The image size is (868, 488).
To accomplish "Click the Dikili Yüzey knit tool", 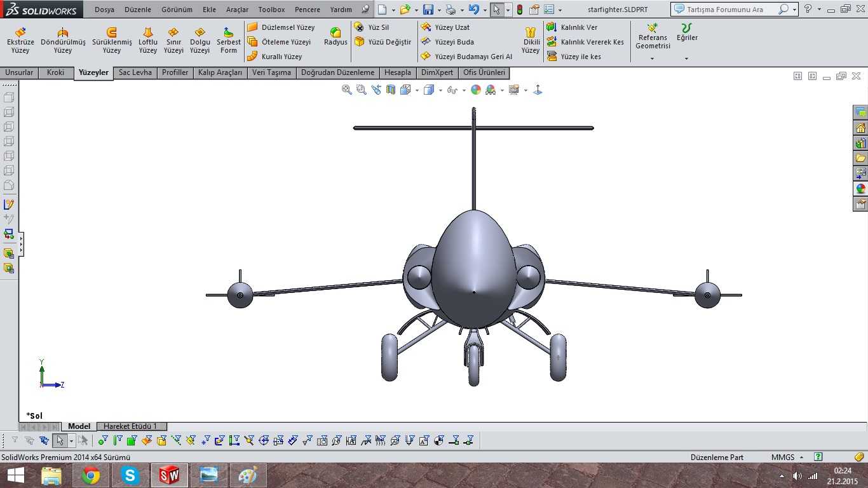I will 531,40.
